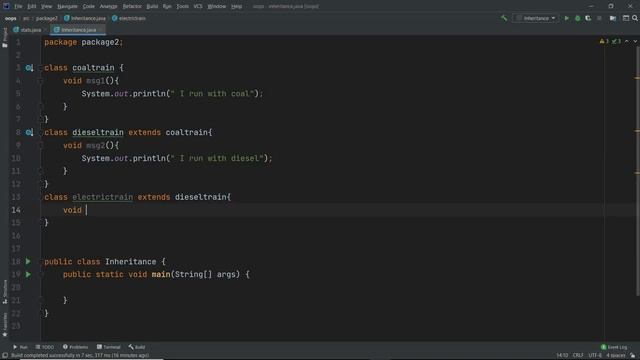The image size is (640, 360).
Task: Click the subclass gutter icon beside coaltrain
Action: point(29,68)
